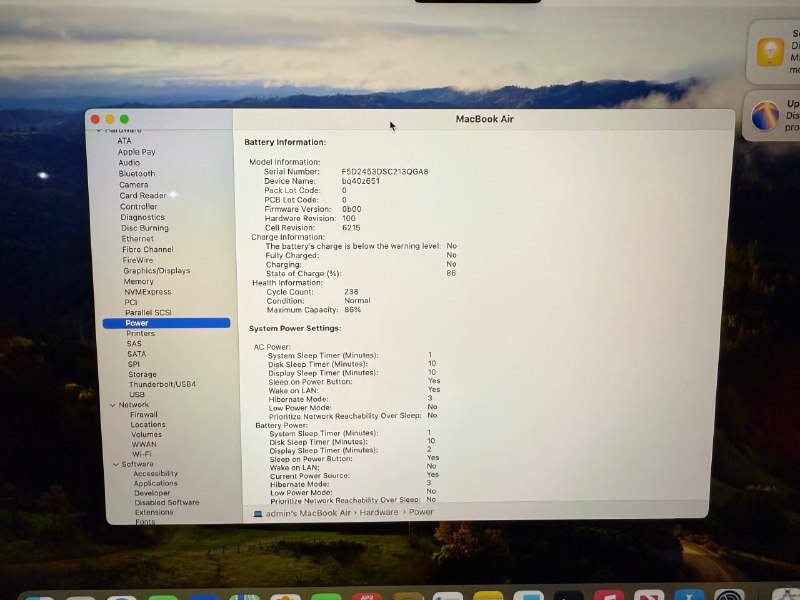
Task: Select Parallel SCSI entry
Action: click(x=148, y=312)
